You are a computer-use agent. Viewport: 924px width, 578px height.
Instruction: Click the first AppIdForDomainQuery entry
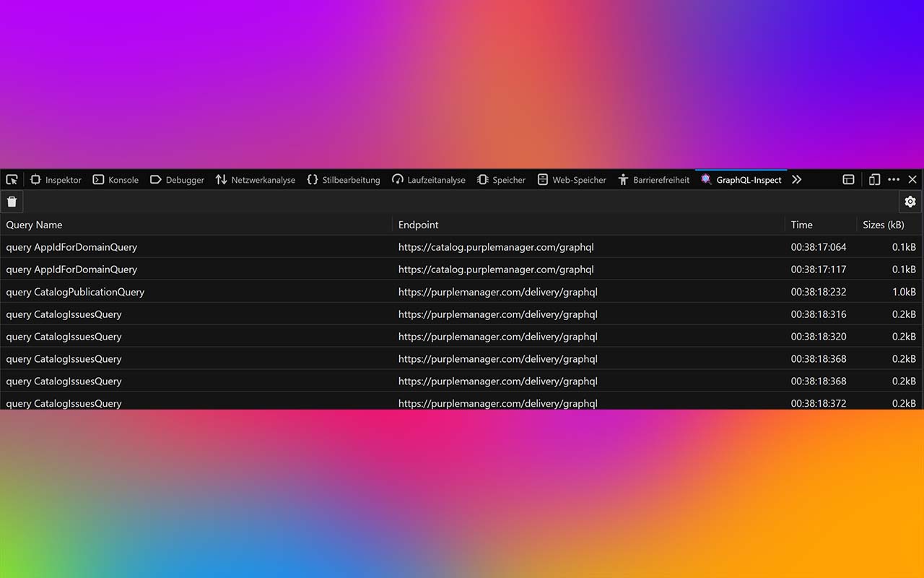71,247
